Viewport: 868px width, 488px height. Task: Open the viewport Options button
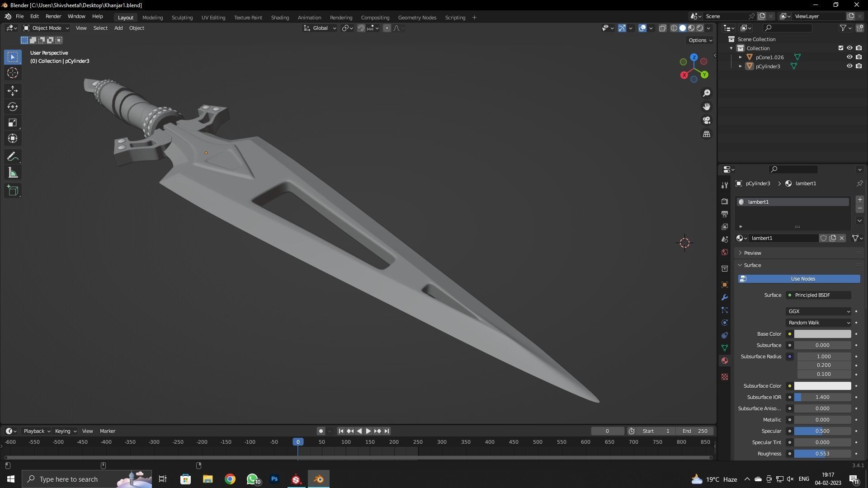[699, 40]
